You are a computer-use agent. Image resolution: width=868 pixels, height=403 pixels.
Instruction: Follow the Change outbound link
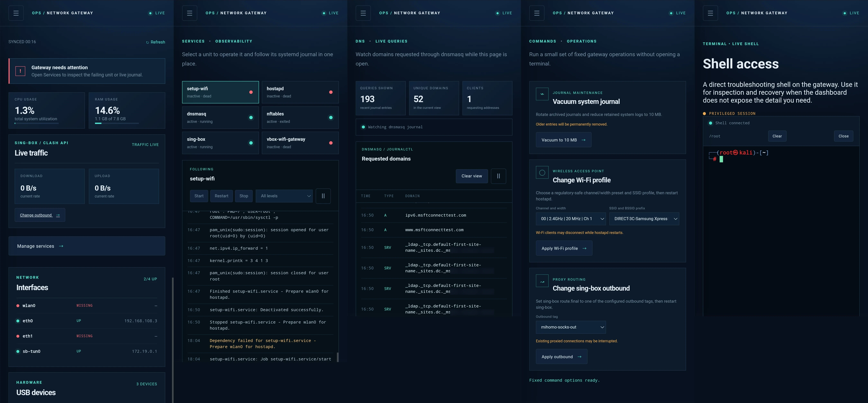pos(40,215)
